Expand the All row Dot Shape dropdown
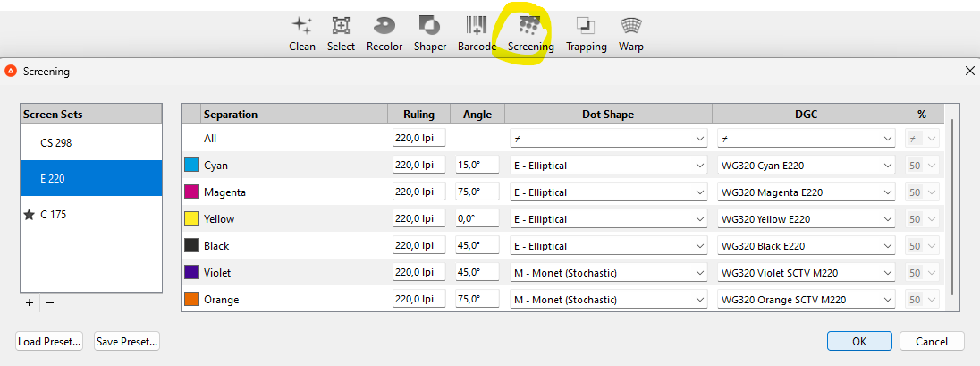 (608, 139)
